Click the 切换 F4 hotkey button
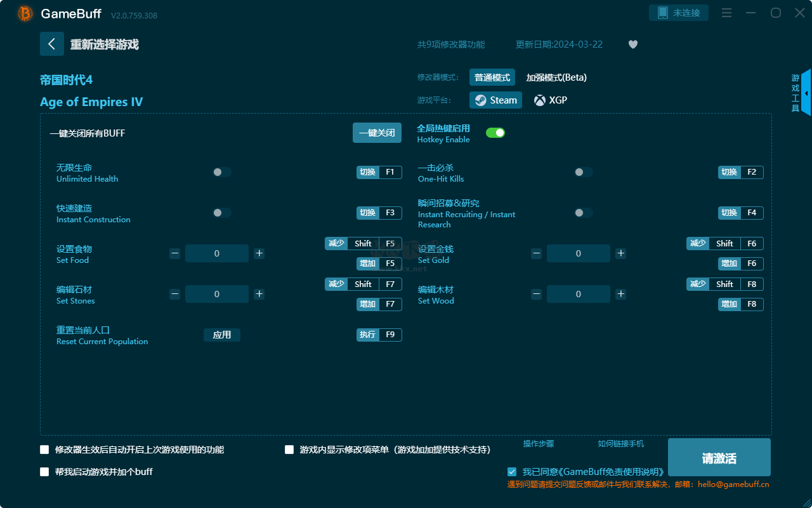The image size is (812, 508). (x=741, y=213)
